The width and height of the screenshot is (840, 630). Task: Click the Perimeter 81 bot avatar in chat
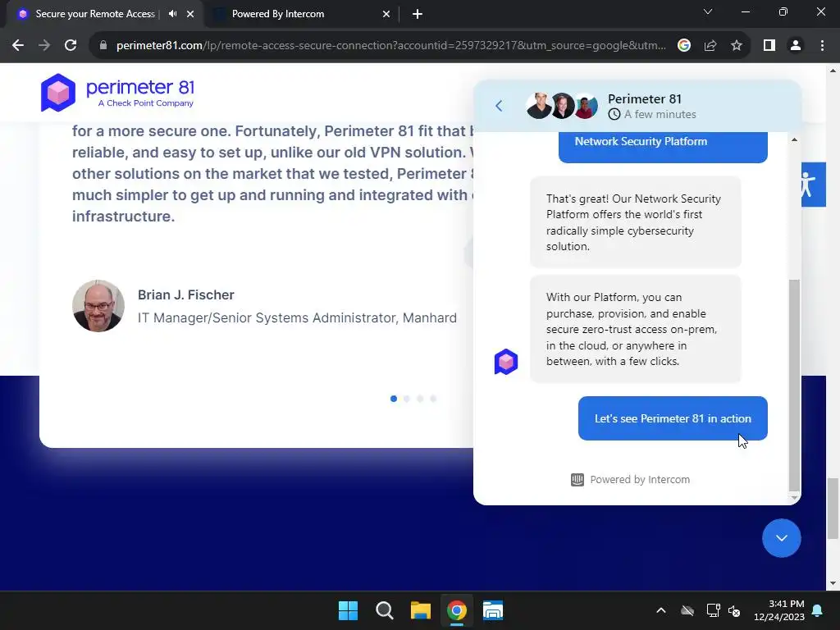pos(505,362)
